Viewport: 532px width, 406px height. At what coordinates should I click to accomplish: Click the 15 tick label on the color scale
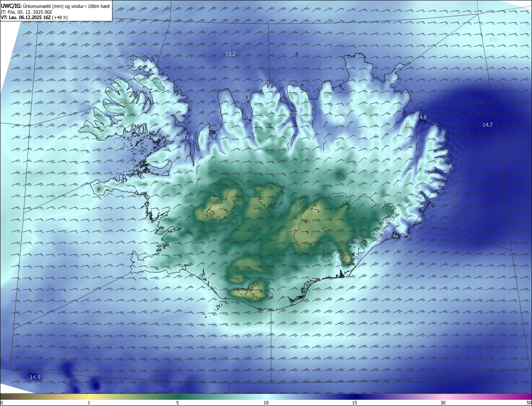[355, 403]
